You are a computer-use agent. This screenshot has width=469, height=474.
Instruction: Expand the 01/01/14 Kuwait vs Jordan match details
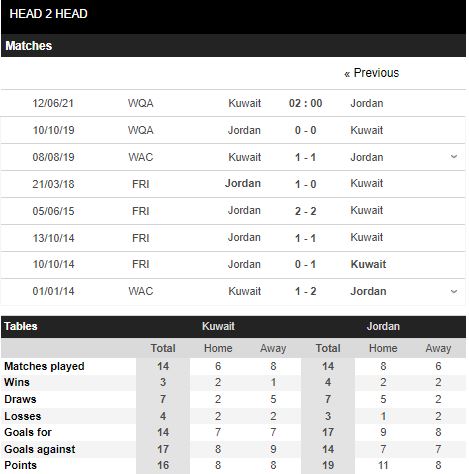(x=454, y=291)
